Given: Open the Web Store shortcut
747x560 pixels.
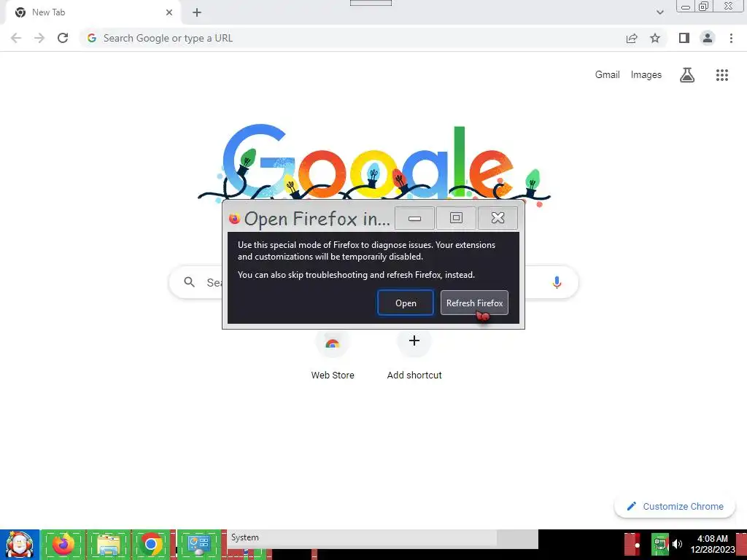Looking at the screenshot, I should (x=333, y=354).
